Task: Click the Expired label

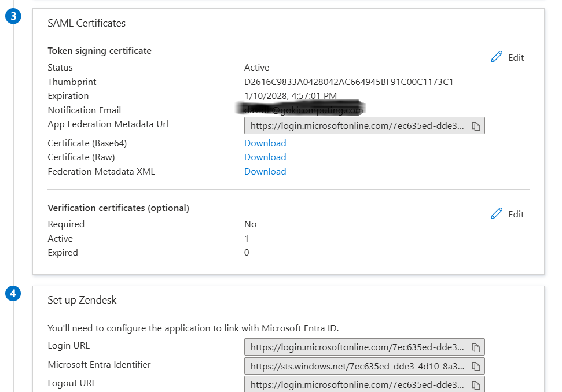Action: (x=63, y=253)
